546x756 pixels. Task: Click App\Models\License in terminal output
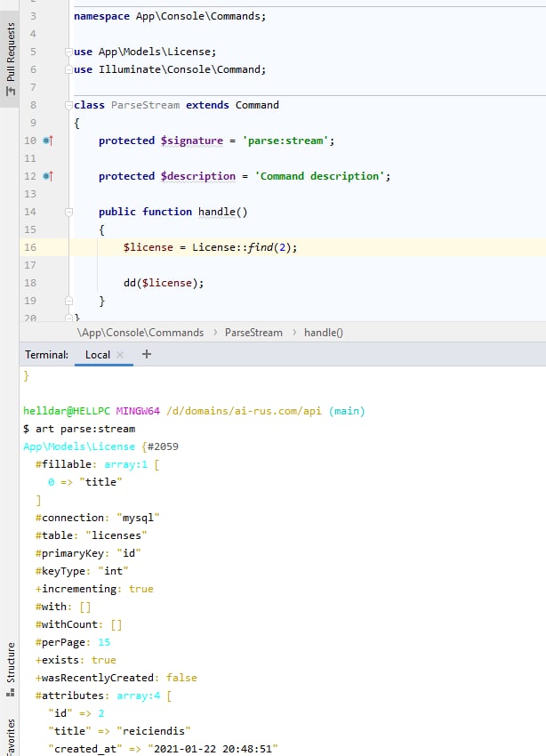pyautogui.click(x=79, y=446)
